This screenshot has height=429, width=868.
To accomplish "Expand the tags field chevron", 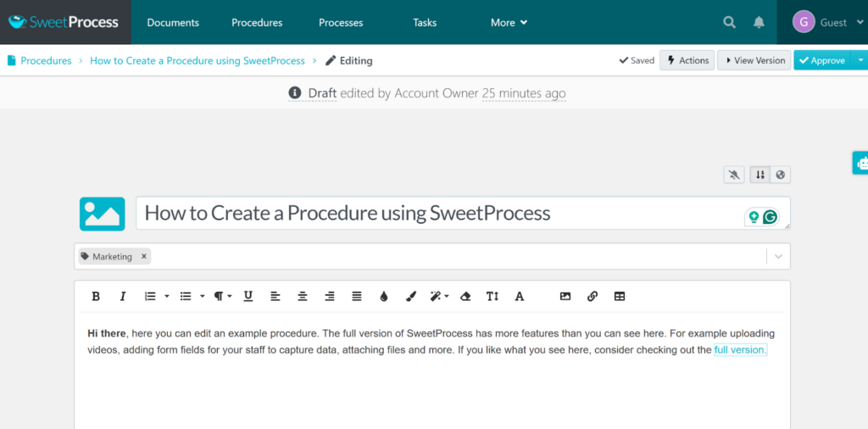I will [x=778, y=256].
